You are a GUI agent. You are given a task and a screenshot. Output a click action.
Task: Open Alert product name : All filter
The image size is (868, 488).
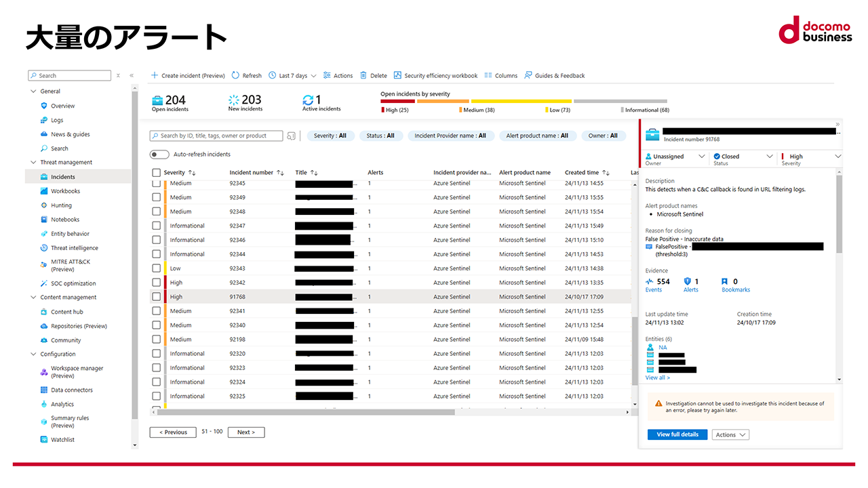pos(538,136)
